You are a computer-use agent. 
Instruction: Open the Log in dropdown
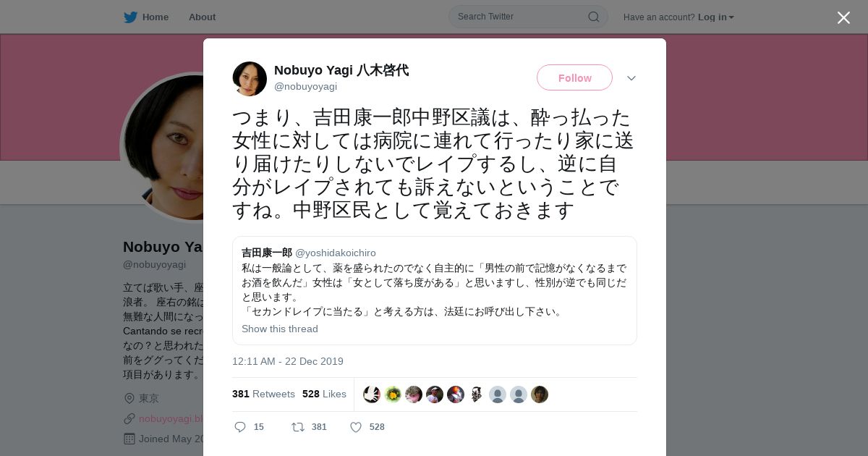point(715,17)
